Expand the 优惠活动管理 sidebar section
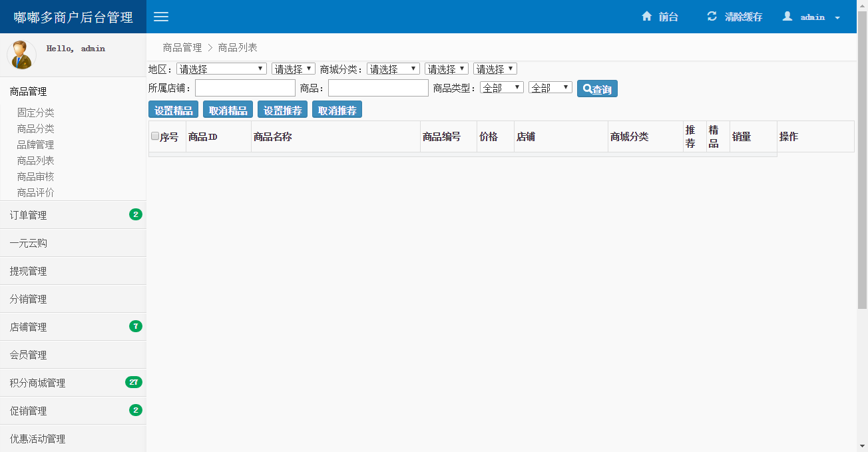868x452 pixels. click(73, 439)
